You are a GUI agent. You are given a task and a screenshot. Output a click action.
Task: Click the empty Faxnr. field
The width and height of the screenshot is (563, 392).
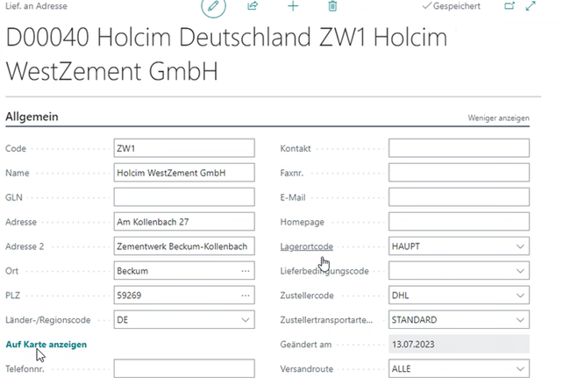[459, 173]
